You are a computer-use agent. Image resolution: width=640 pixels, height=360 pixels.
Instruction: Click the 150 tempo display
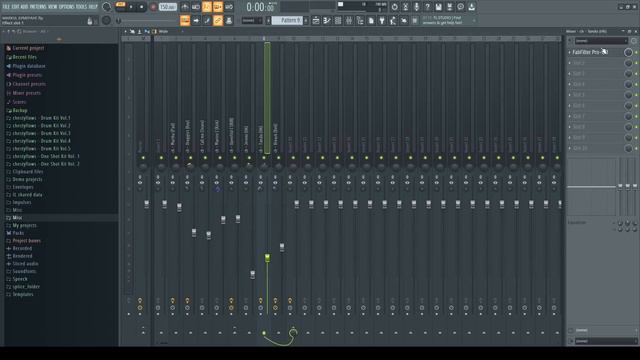coord(168,7)
